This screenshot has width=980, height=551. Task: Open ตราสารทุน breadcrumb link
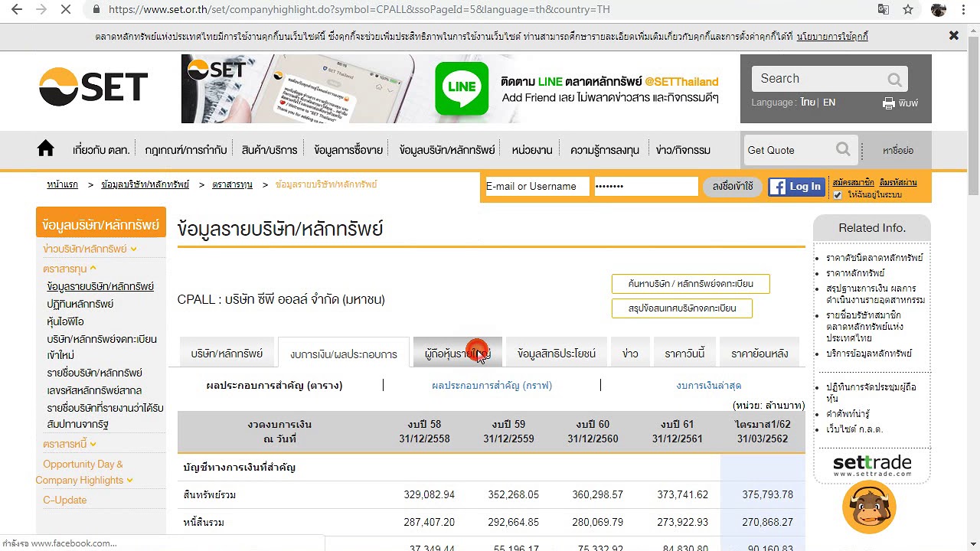coord(232,185)
